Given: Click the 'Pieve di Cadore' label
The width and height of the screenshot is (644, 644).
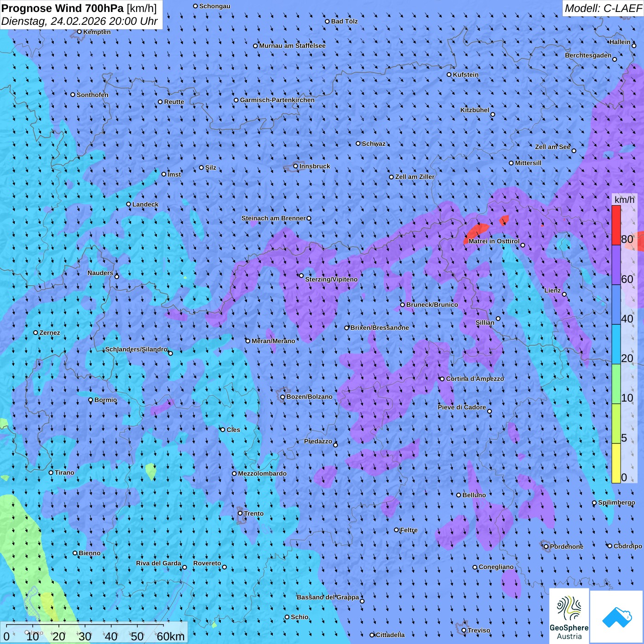Looking at the screenshot, I should [462, 407].
